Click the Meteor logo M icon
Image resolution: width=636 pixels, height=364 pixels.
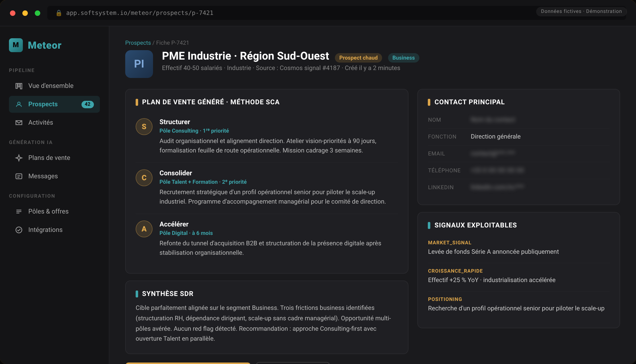(x=16, y=45)
